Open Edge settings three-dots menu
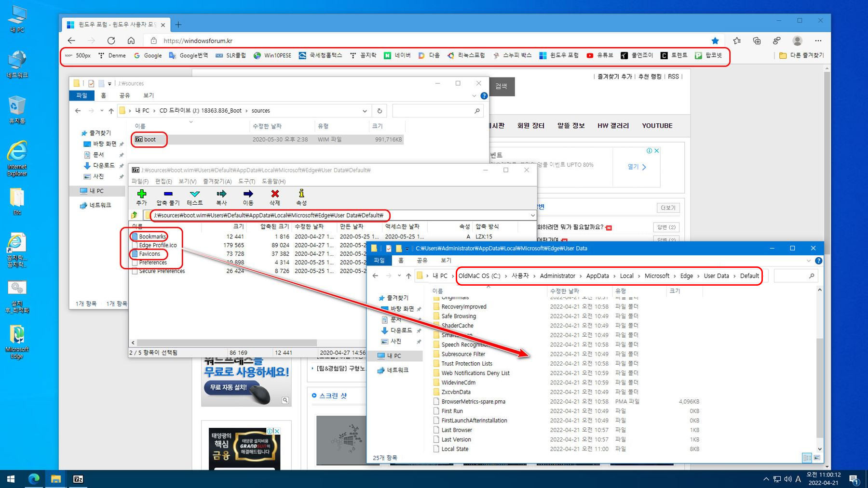 (818, 40)
